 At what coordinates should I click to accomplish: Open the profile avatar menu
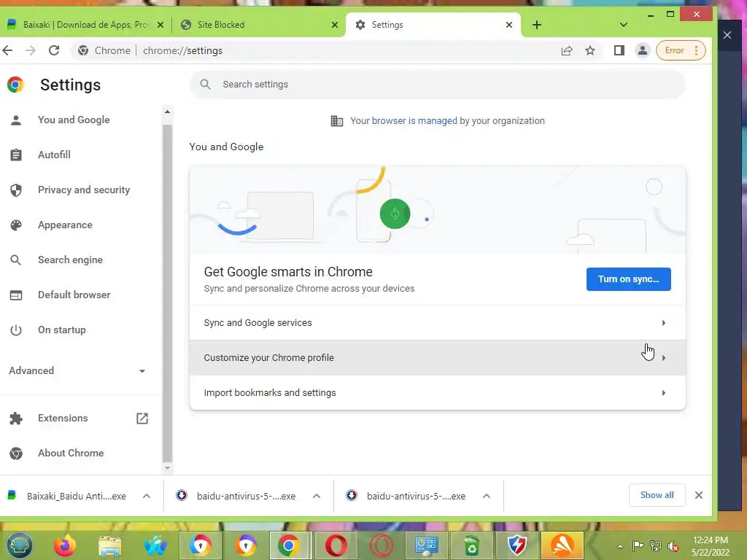(x=642, y=50)
